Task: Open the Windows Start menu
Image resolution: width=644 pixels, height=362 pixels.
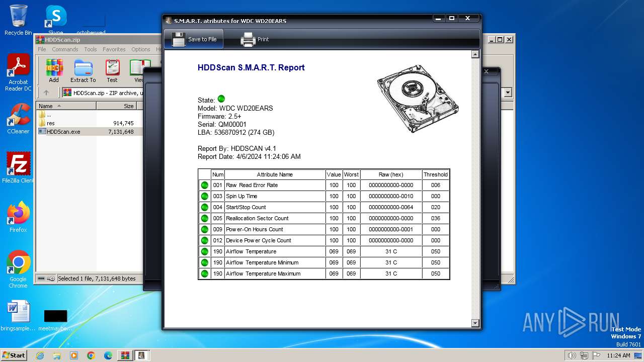Action: pos(14,355)
